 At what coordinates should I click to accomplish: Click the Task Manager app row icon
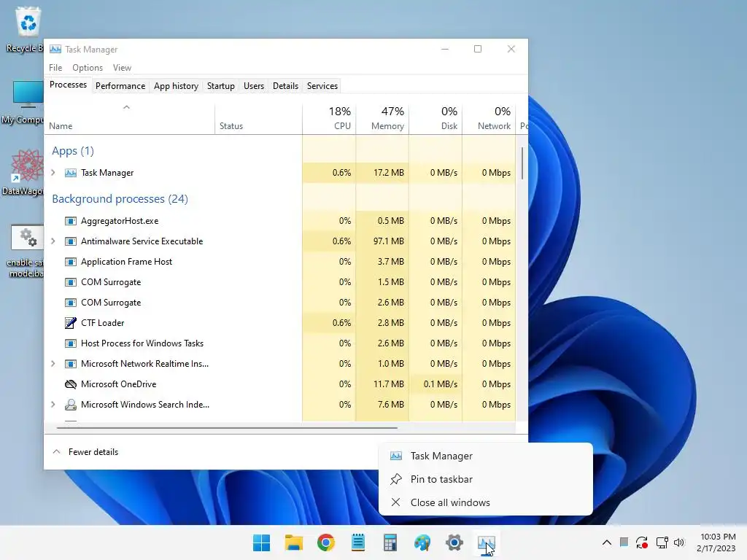[71, 173]
